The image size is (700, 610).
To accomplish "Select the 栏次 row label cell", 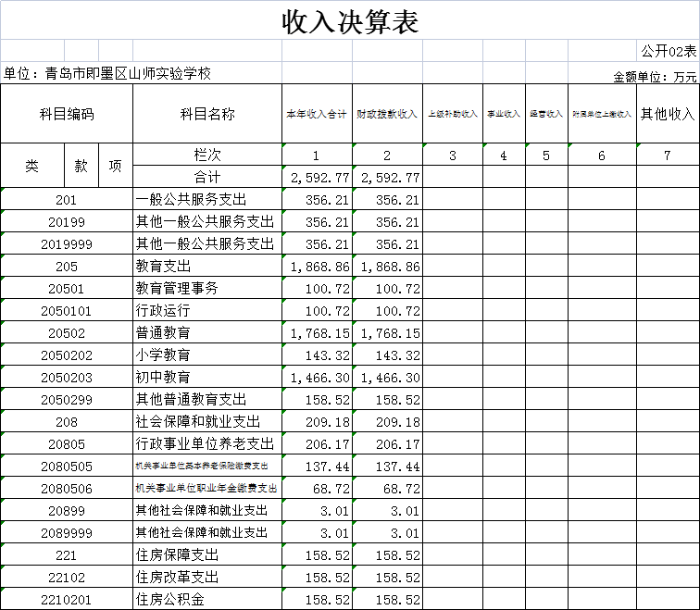I will coord(207,155).
